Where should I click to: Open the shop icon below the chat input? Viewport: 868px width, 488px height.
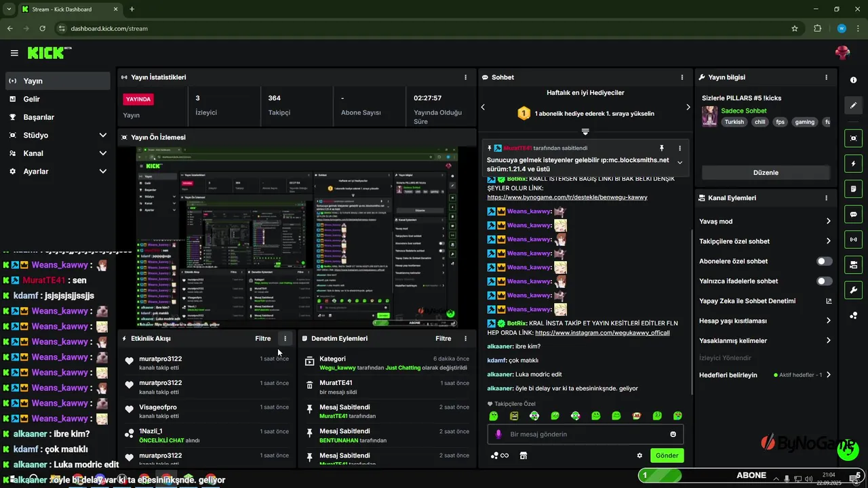point(523,455)
